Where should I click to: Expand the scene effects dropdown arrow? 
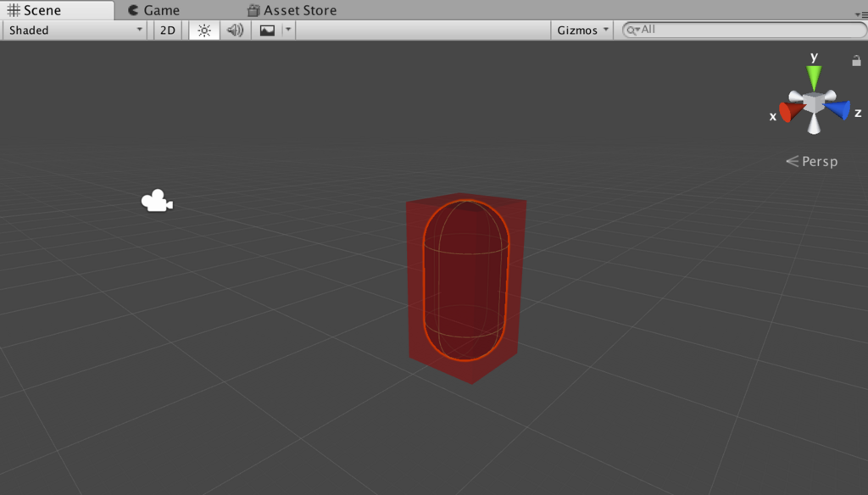tap(288, 30)
